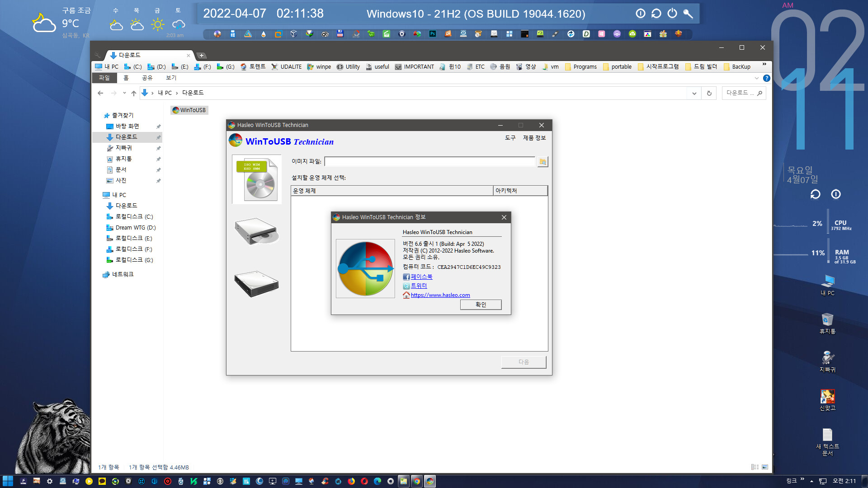Go back in Explorer
868x488 pixels.
click(100, 93)
